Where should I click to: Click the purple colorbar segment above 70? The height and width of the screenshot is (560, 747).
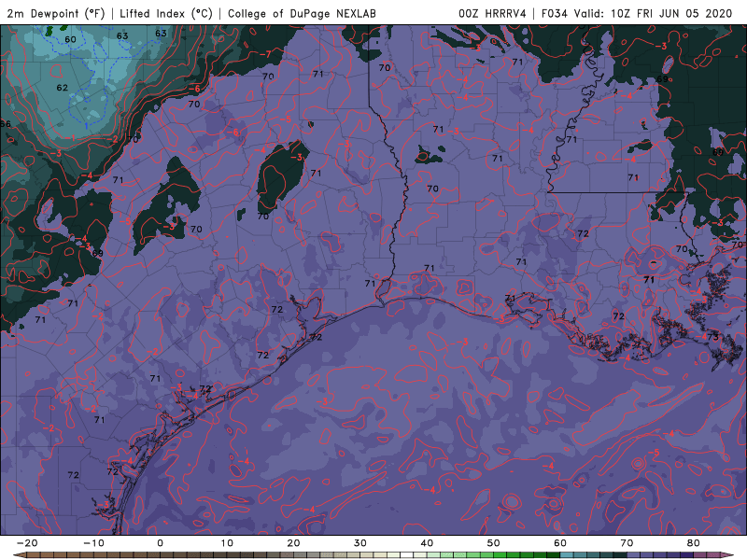point(634,555)
